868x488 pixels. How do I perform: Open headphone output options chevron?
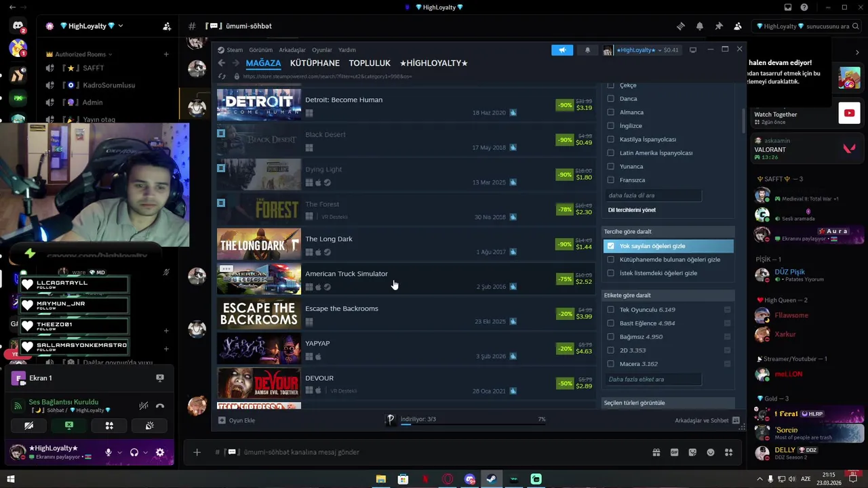[x=145, y=452]
